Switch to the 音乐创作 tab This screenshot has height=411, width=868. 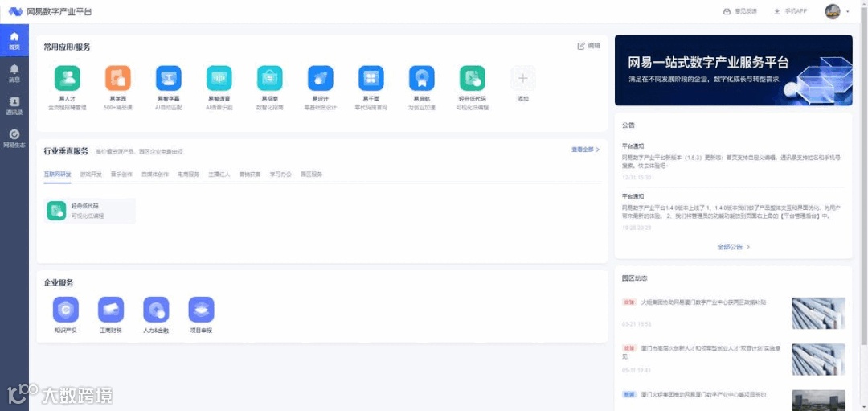pyautogui.click(x=122, y=174)
